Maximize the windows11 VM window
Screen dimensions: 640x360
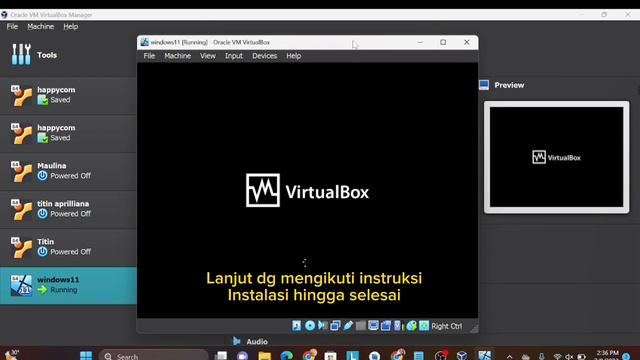coord(443,42)
